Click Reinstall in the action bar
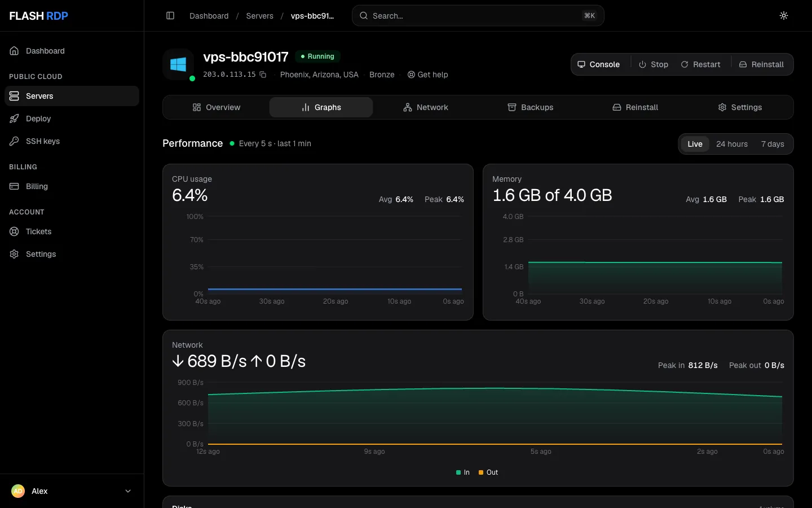 (762, 64)
